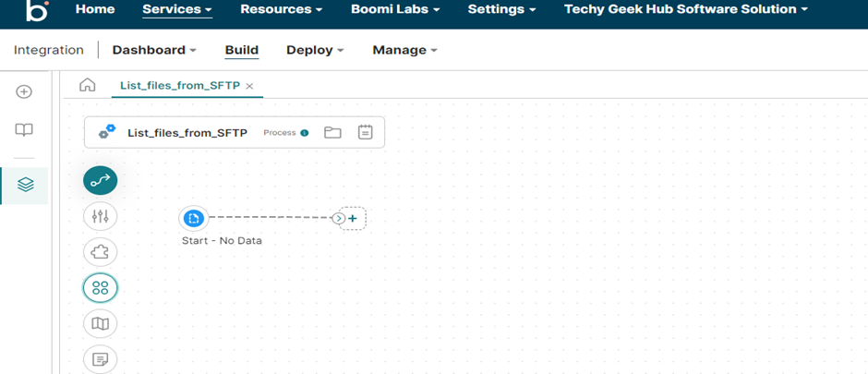The image size is (868, 374).
Task: Open the note shape palette icon
Action: [100, 357]
